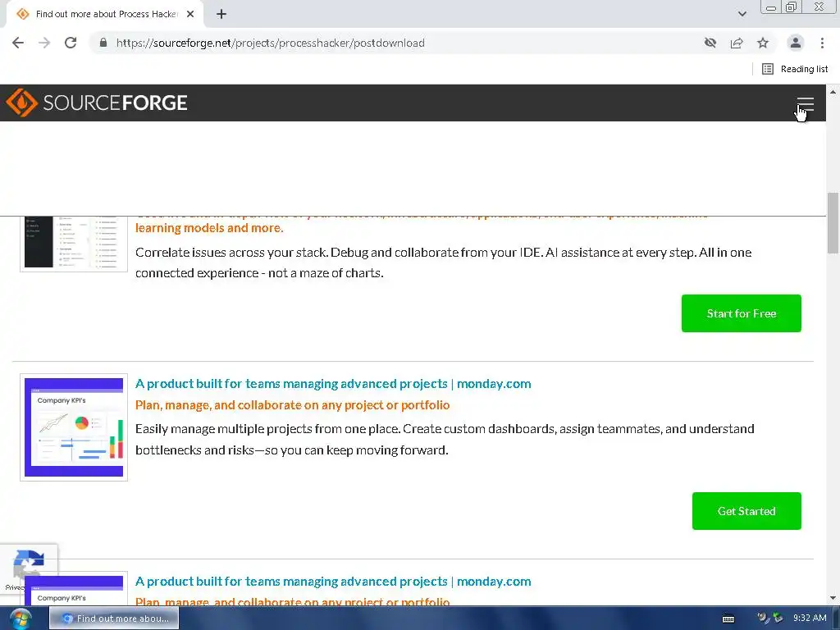The height and width of the screenshot is (630, 840).
Task: Click the reCAPTCHA badge icon
Action: tap(29, 564)
